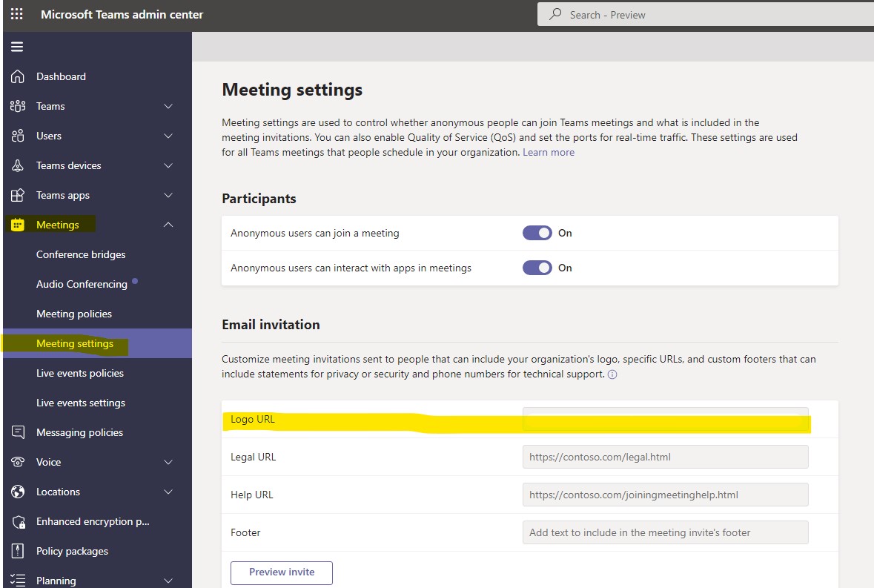This screenshot has width=874, height=588.
Task: Open Conference bridges page
Action: pyautogui.click(x=81, y=254)
